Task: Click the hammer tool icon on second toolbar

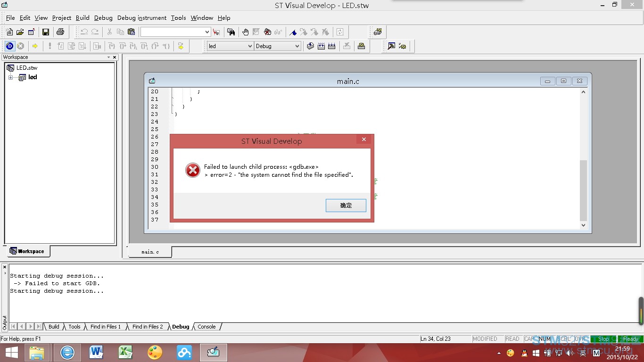Action: pyautogui.click(x=391, y=46)
